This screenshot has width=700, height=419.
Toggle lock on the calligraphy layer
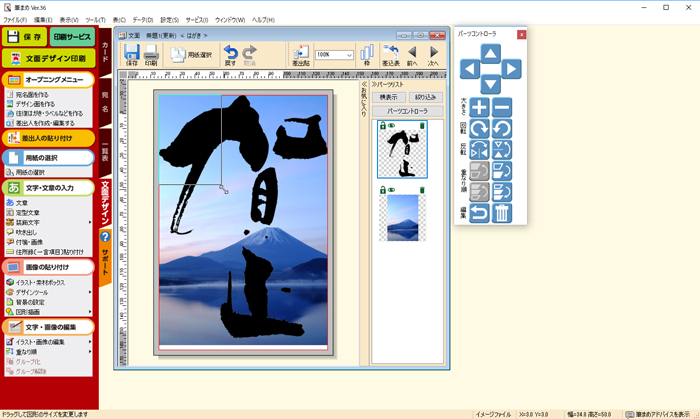pos(381,125)
